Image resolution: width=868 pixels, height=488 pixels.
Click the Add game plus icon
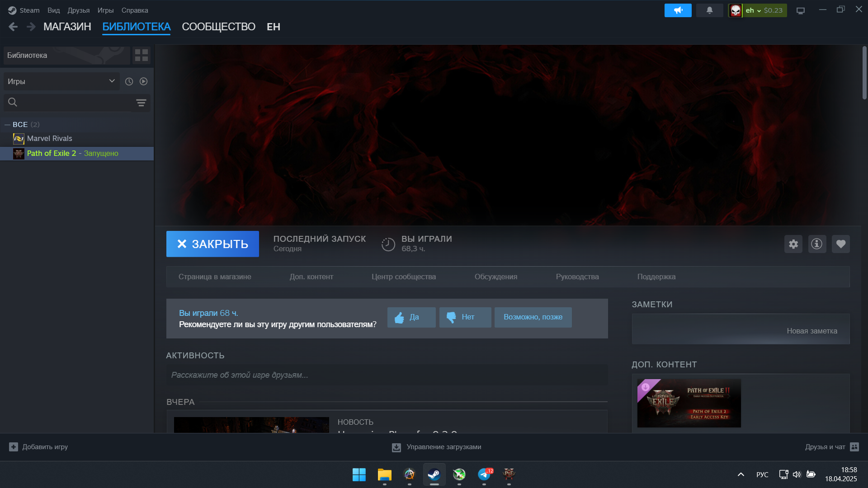(x=14, y=447)
